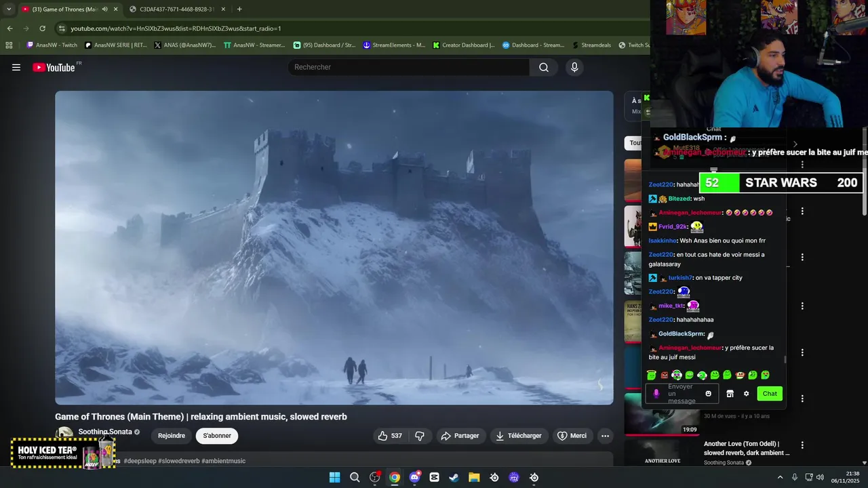The image size is (868, 488).
Task: Open the Chrome tab search dropdown
Action: tap(8, 9)
